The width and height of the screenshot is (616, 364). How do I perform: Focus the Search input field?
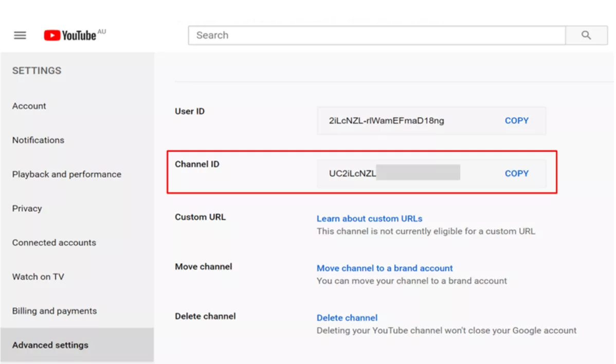click(377, 35)
